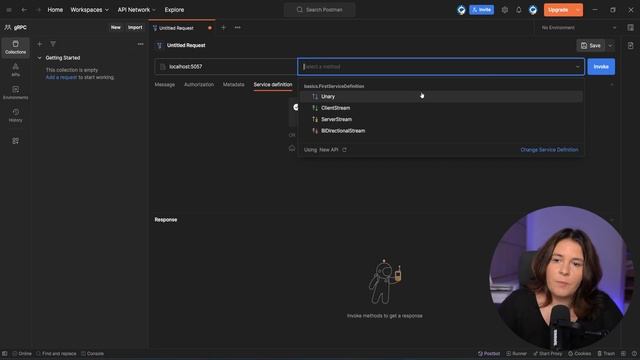Click the Invite button
Image resolution: width=640 pixels, height=360 pixels.
pyautogui.click(x=482, y=10)
